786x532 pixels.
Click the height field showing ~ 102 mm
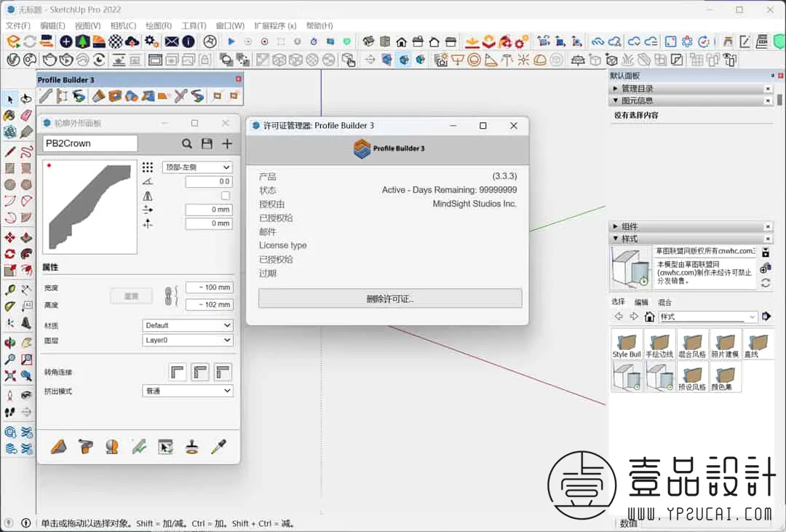click(x=209, y=304)
